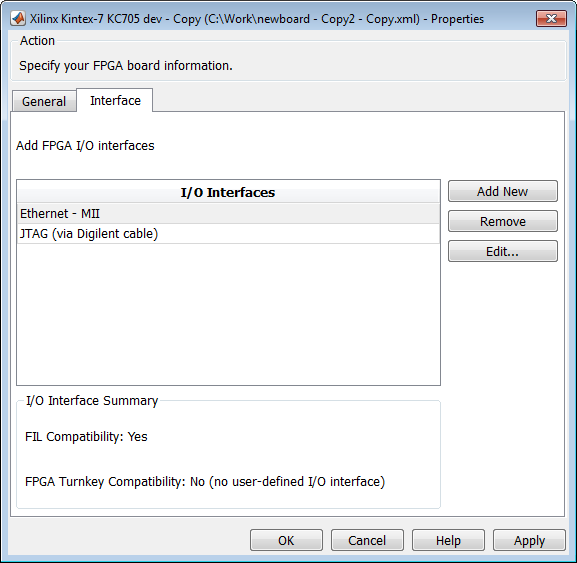Viewport: 577px width, 563px height.
Task: Confirm the board settings with OK
Action: tap(286, 540)
